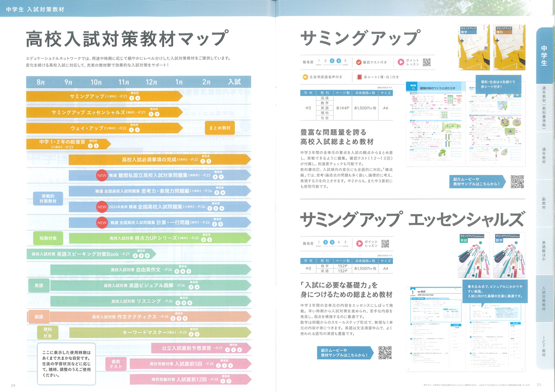Click the サミングアップ 数学 book cover
This screenshot has height=392, width=555.
click(x=474, y=48)
